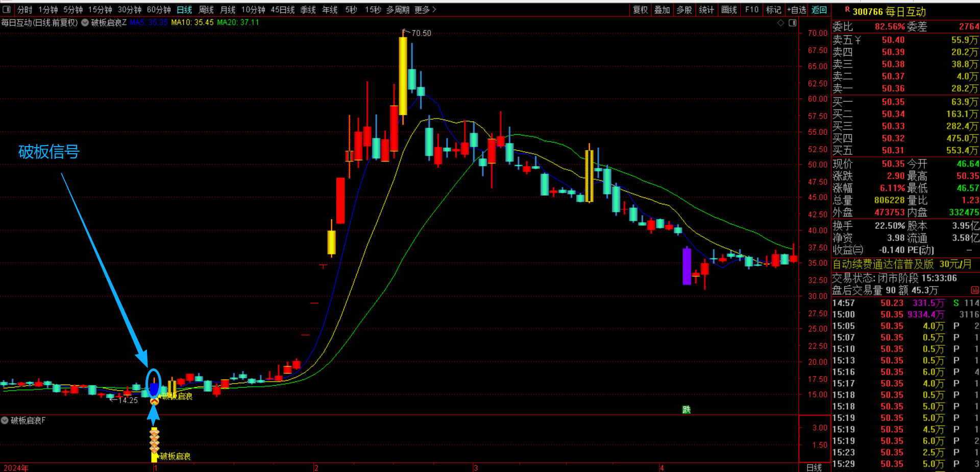The image size is (980, 472).
Task: Click the orange signal icon under the circled candle
Action: click(154, 402)
